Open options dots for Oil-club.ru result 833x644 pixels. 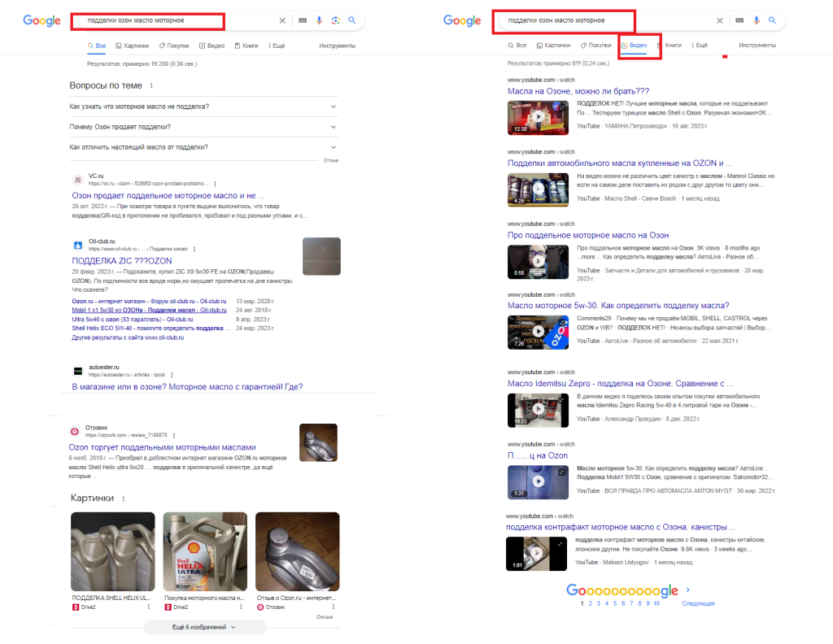pos(194,249)
